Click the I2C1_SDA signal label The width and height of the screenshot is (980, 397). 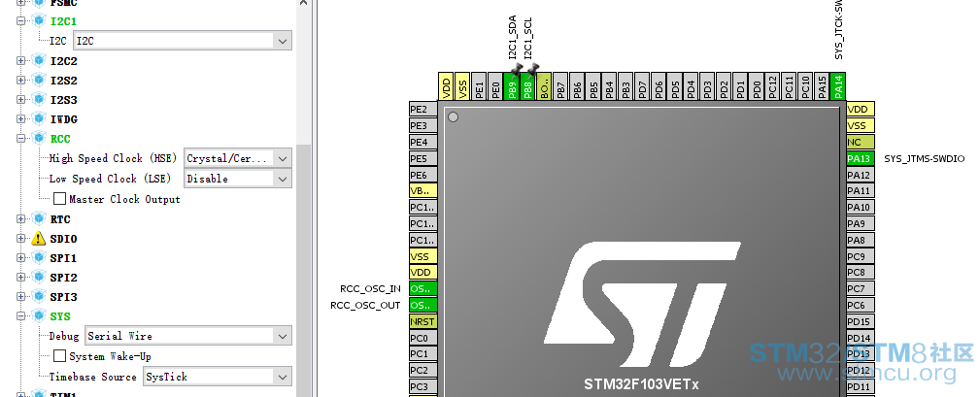tap(513, 38)
